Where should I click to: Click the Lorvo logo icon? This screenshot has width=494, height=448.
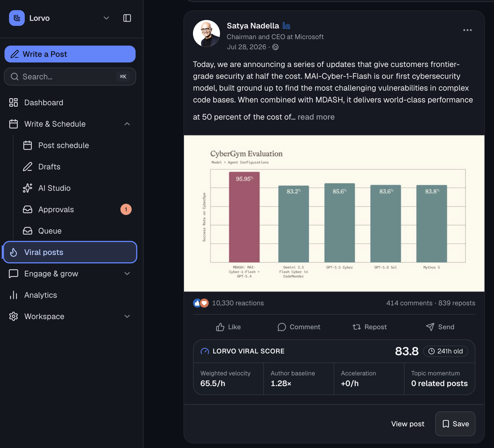(x=17, y=18)
